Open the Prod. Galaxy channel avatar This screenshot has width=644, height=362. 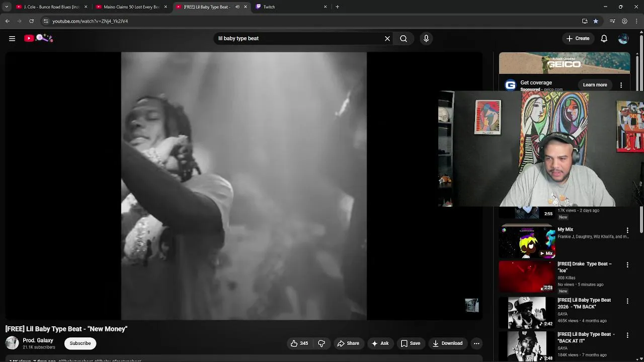tap(12, 343)
